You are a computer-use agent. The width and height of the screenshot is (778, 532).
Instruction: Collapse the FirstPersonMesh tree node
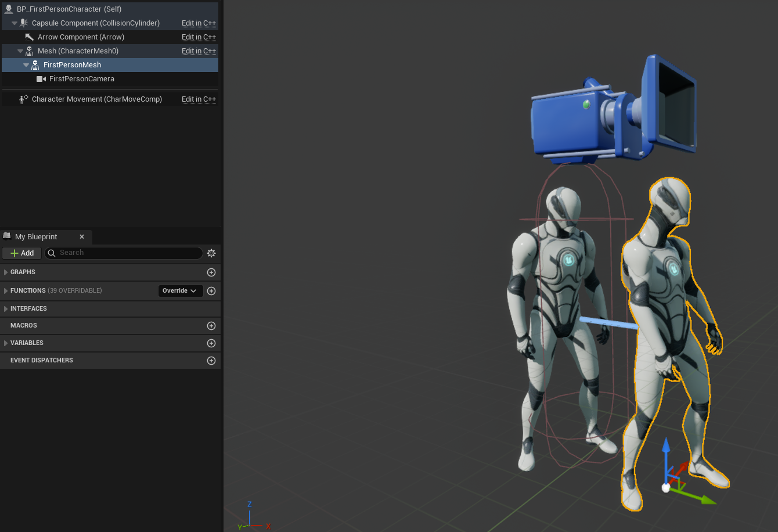tap(26, 65)
